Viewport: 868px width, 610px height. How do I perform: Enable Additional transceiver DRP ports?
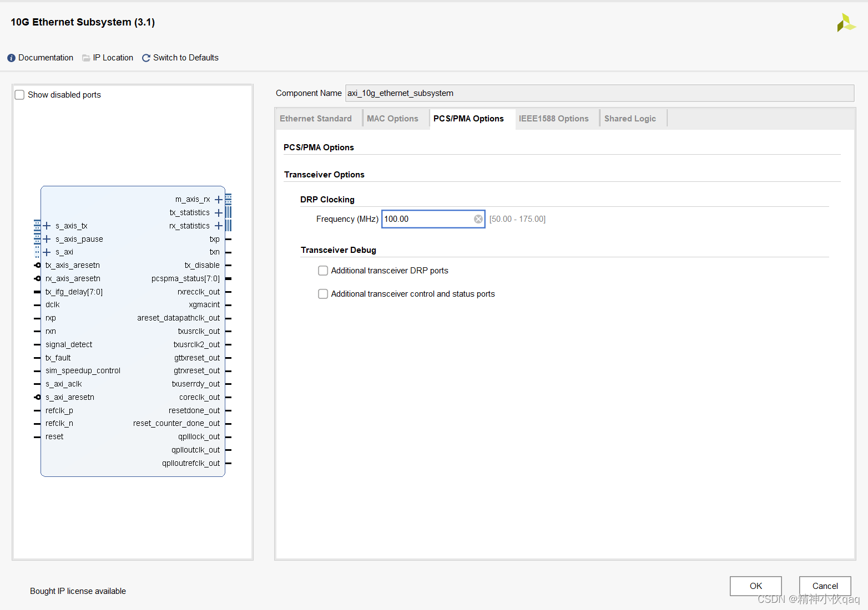pos(323,271)
